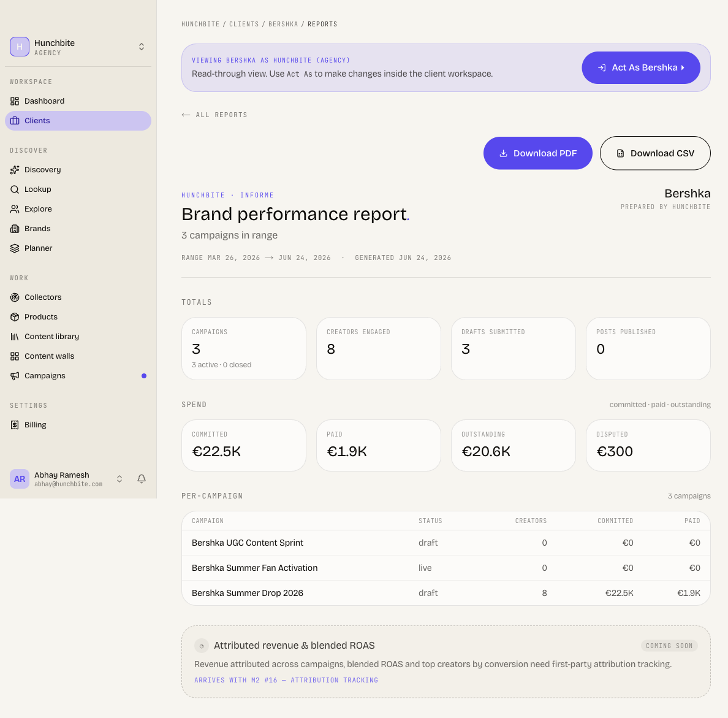728x718 pixels.
Task: Open the Bershka Summer Drop 2026 row
Action: pyautogui.click(x=446, y=593)
